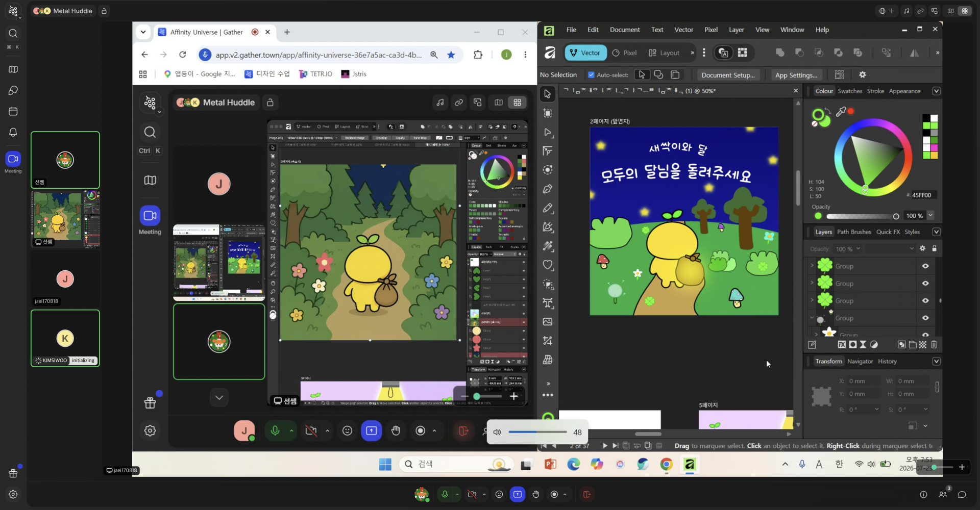This screenshot has width=980, height=510.
Task: Select the Mesh Warp tool in Affinity
Action: click(x=548, y=360)
